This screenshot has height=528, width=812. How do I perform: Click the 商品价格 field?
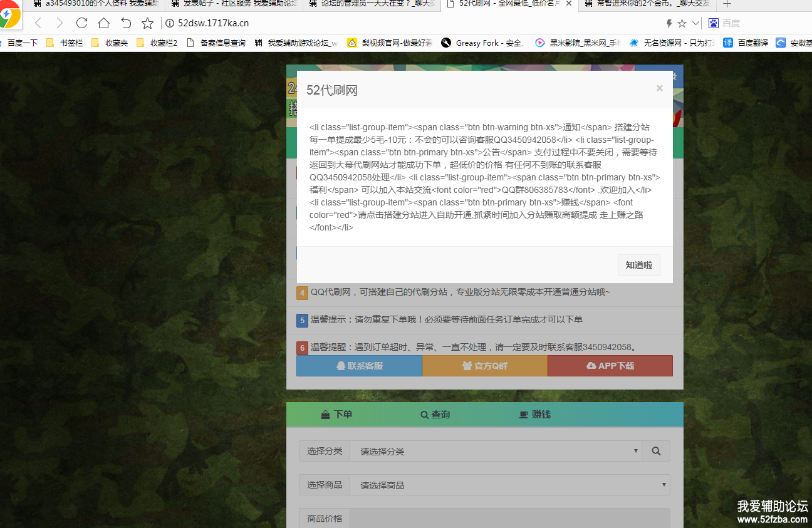[510, 518]
